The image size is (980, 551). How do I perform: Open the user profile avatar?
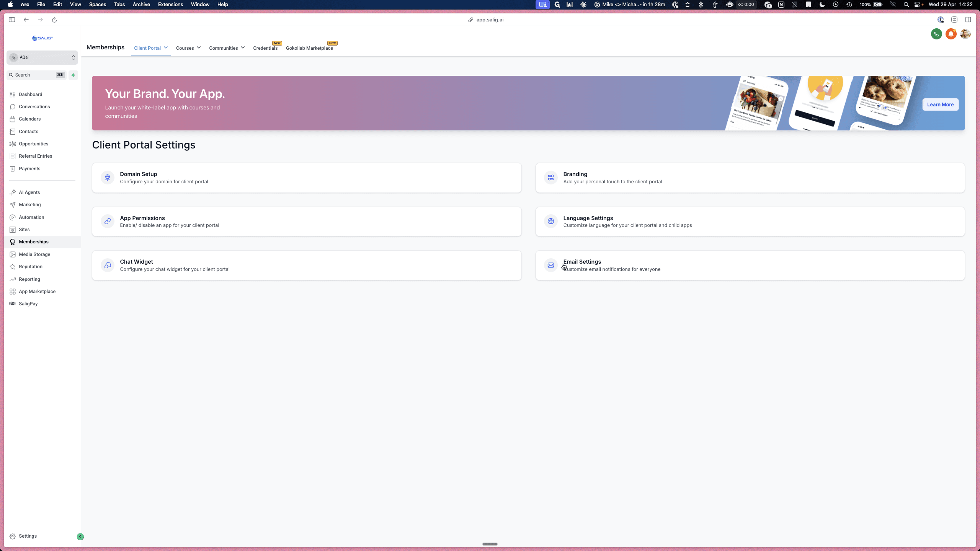pyautogui.click(x=965, y=34)
